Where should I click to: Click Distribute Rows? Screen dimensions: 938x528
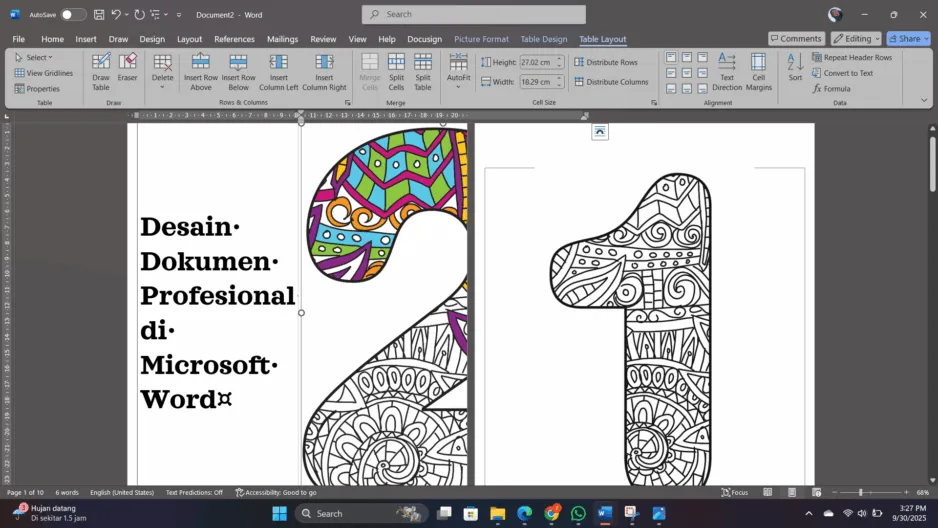pos(606,62)
